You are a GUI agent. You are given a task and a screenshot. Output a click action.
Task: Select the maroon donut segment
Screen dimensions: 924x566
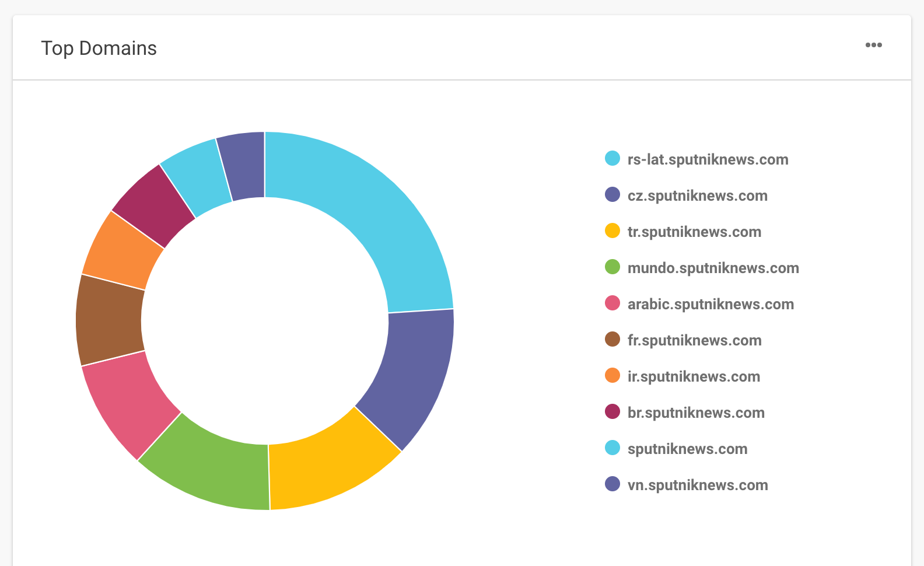[153, 204]
